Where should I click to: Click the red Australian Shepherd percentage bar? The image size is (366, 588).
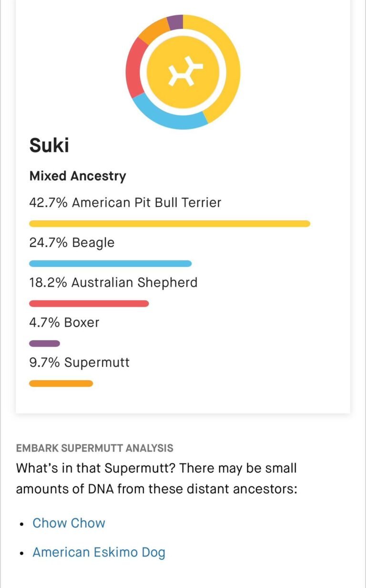tap(89, 303)
